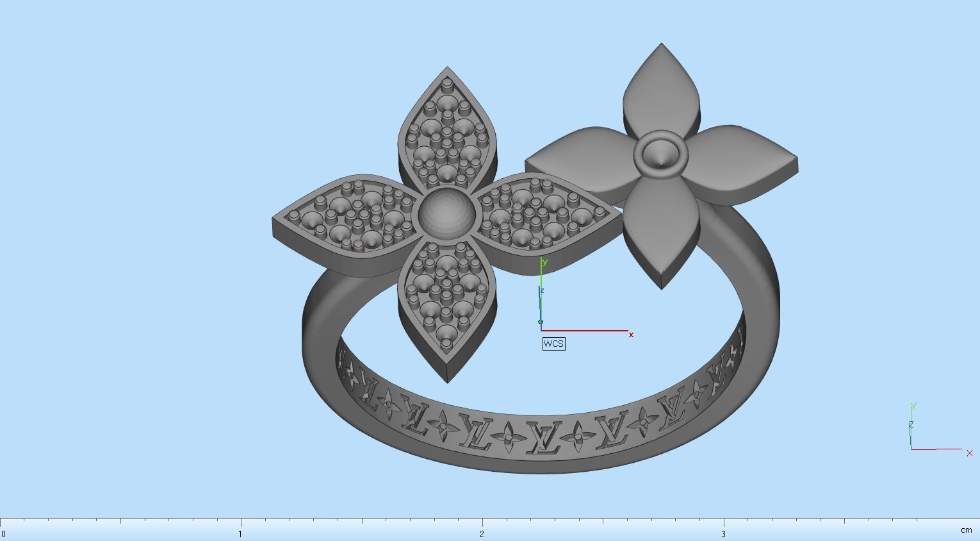Click the WCS label box

[x=553, y=344]
